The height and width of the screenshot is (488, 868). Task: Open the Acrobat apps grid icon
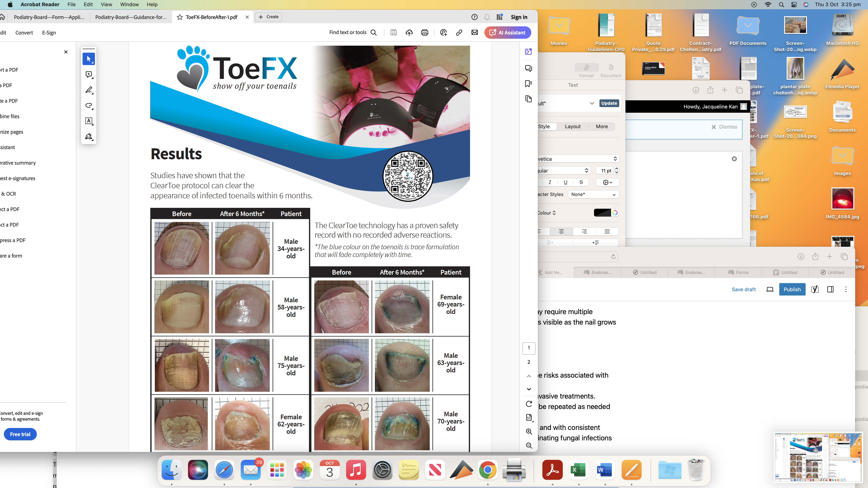point(500,17)
